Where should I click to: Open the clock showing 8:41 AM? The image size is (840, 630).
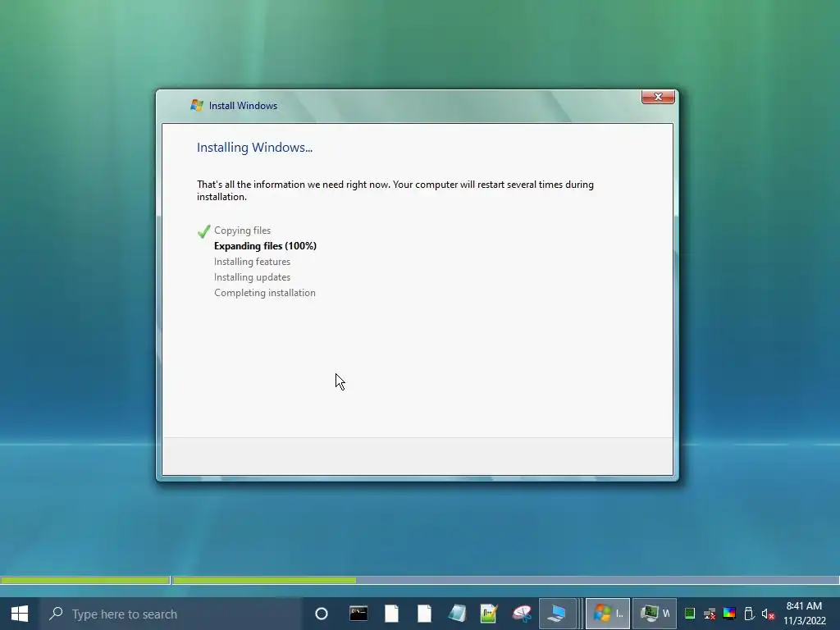[x=804, y=614]
